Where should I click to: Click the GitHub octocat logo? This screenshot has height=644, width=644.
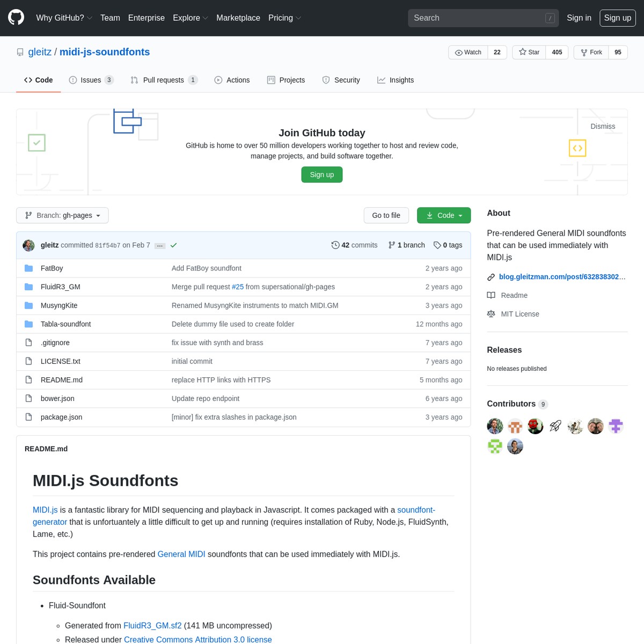point(16,18)
